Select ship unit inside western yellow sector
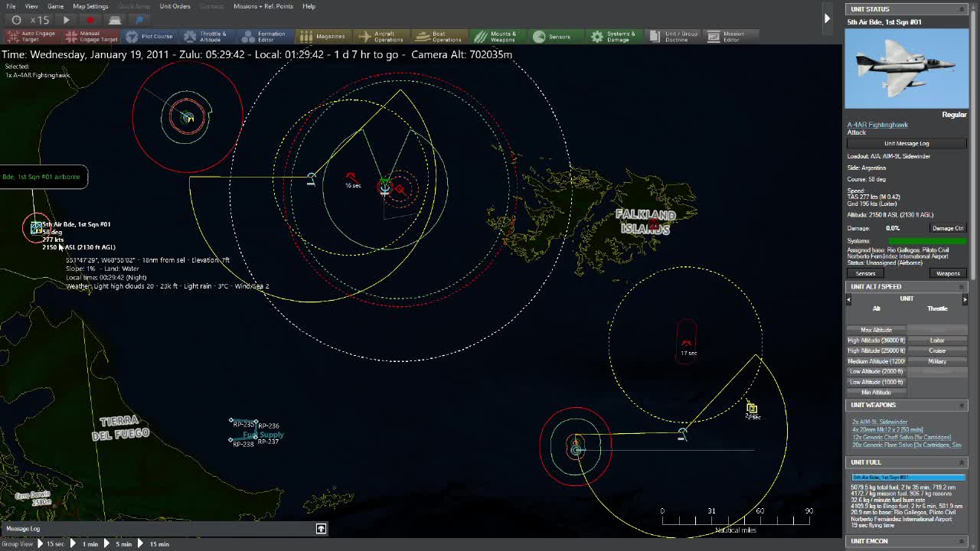Viewport: 980px width, 551px height. (311, 179)
